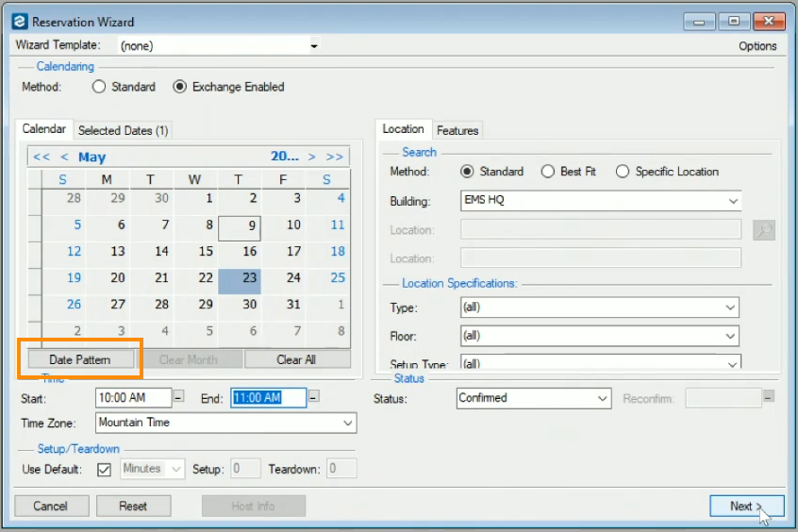Click the previous year double-arrow in calendar
Image resolution: width=798 pixels, height=532 pixels.
click(41, 158)
